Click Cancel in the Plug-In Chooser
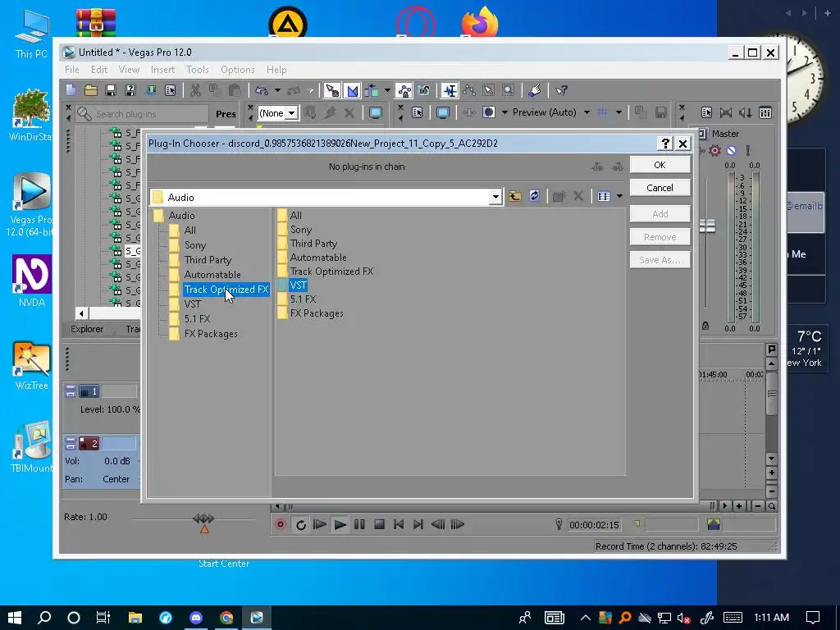Screen dimensions: 840x630 [660, 188]
